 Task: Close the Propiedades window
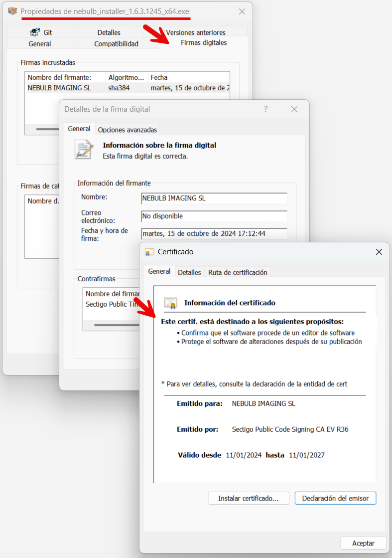[x=242, y=11]
